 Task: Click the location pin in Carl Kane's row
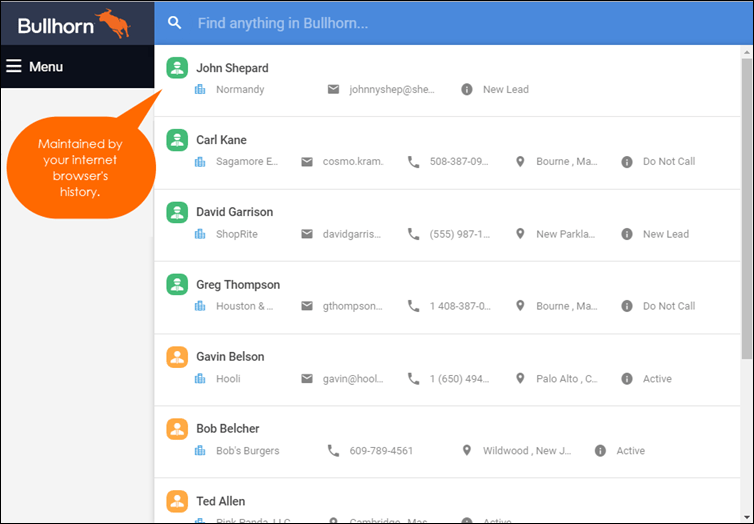tap(520, 162)
